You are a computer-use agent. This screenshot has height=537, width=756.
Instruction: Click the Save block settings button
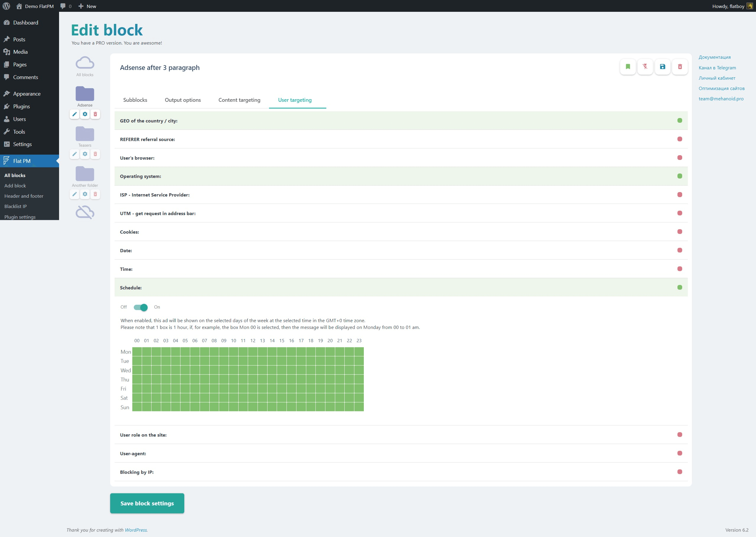coord(147,503)
